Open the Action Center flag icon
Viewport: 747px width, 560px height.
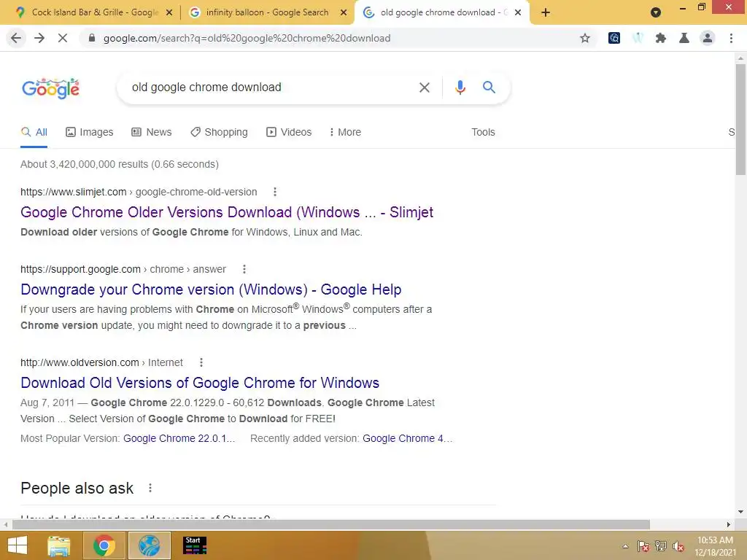(643, 546)
